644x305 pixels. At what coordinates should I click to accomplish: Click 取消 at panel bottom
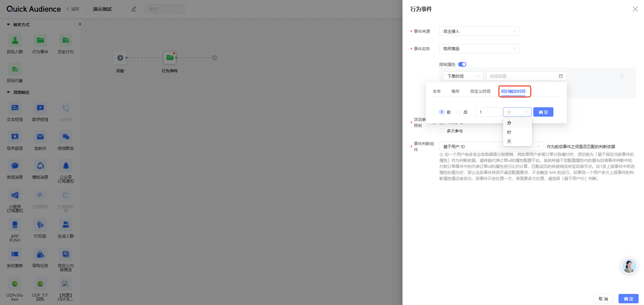[603, 299]
